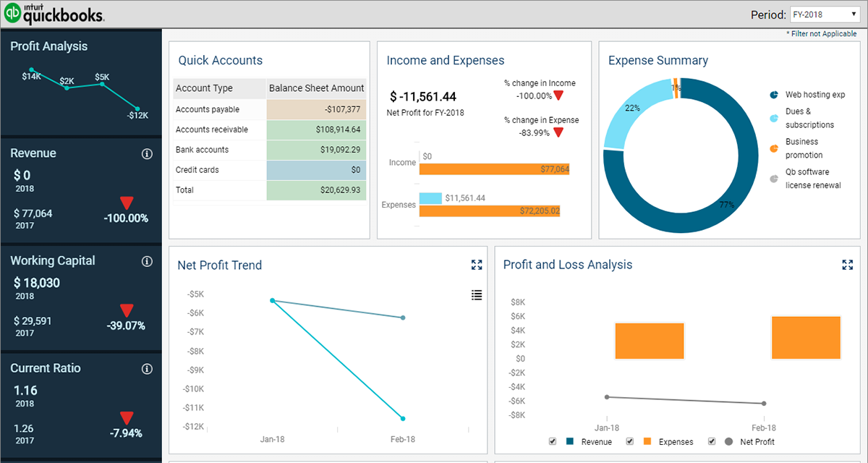Click the Intuit QuickBooks logo
The height and width of the screenshot is (463, 868).
pos(54,13)
